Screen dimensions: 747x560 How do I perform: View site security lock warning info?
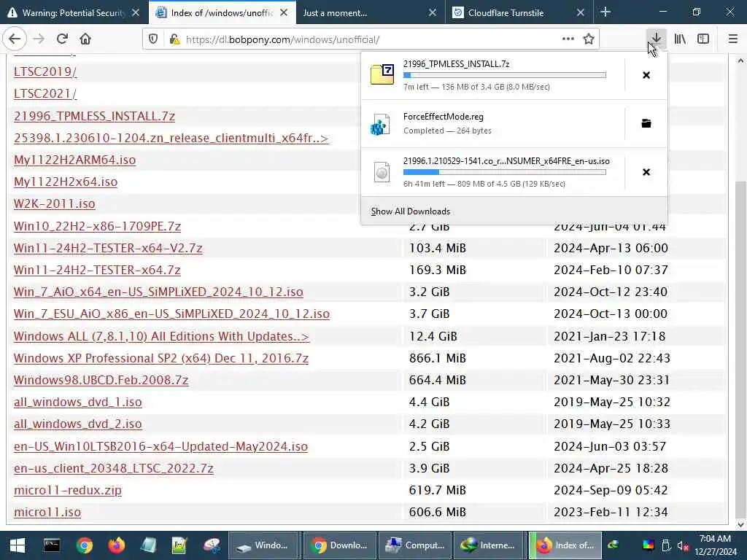pyautogui.click(x=174, y=39)
